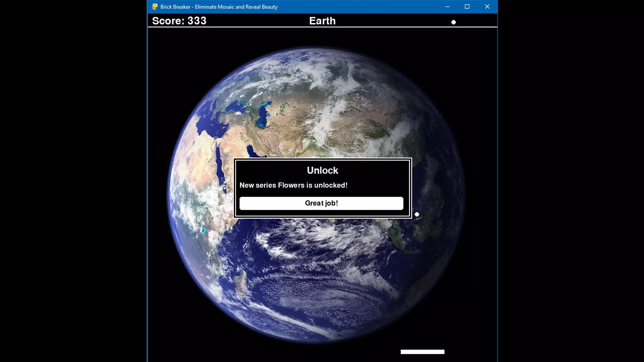Click the remaining ball life indicator
This screenshot has height=362, width=644.
(453, 22)
